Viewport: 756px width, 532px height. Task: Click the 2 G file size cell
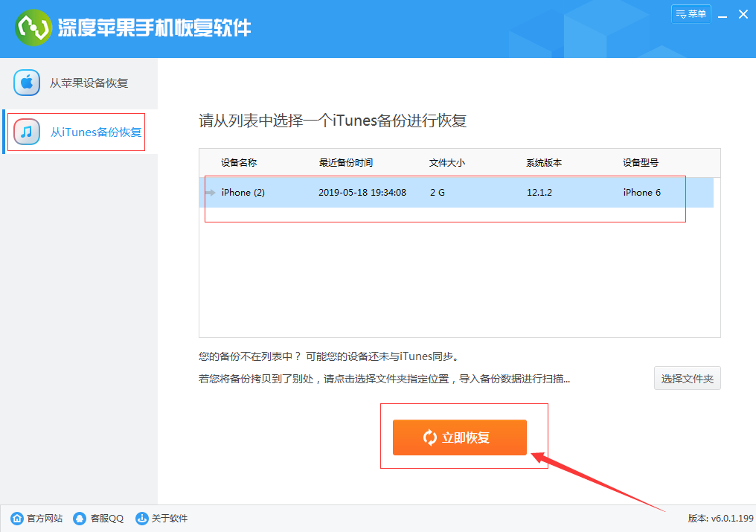(438, 193)
